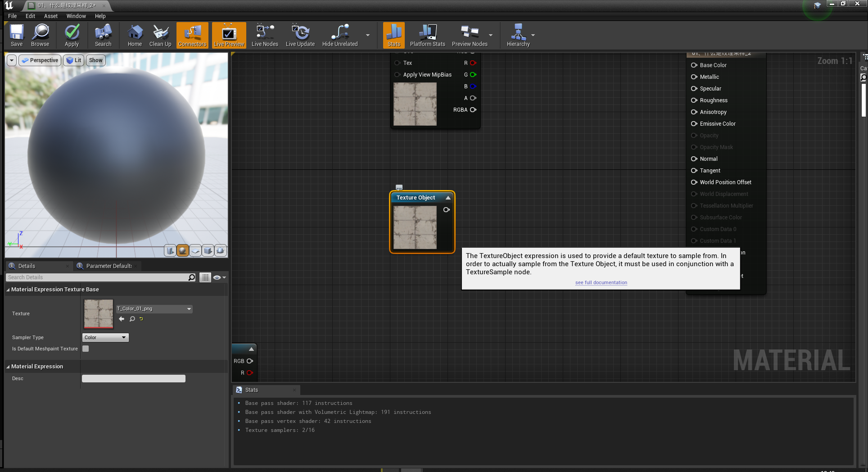Click the Home toolbar icon

click(134, 35)
